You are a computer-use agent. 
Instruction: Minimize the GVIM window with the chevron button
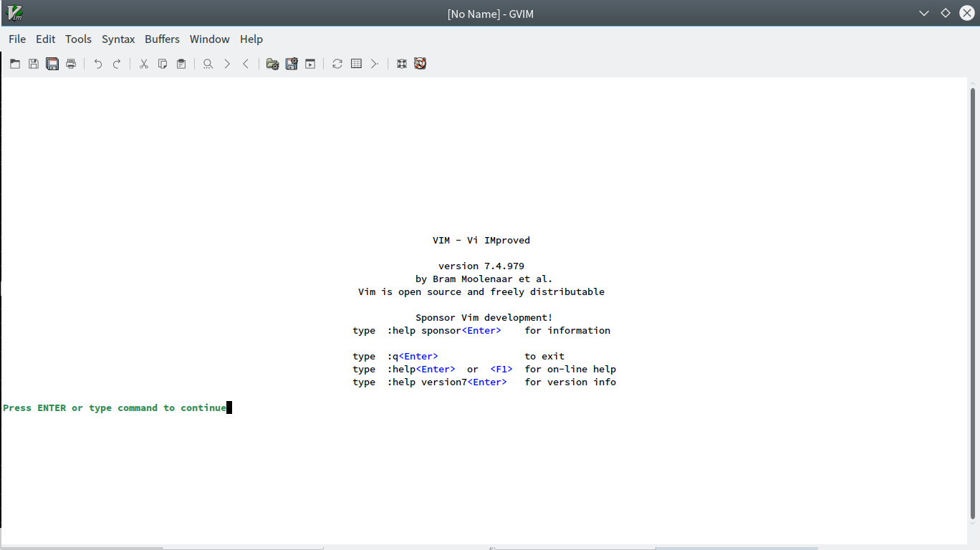pos(925,13)
